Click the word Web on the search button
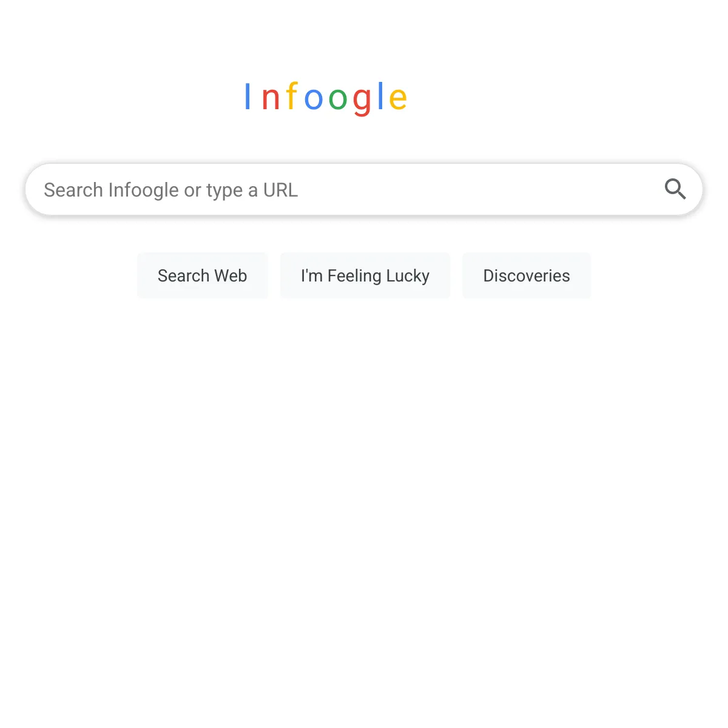The width and height of the screenshot is (728, 728). point(231,276)
